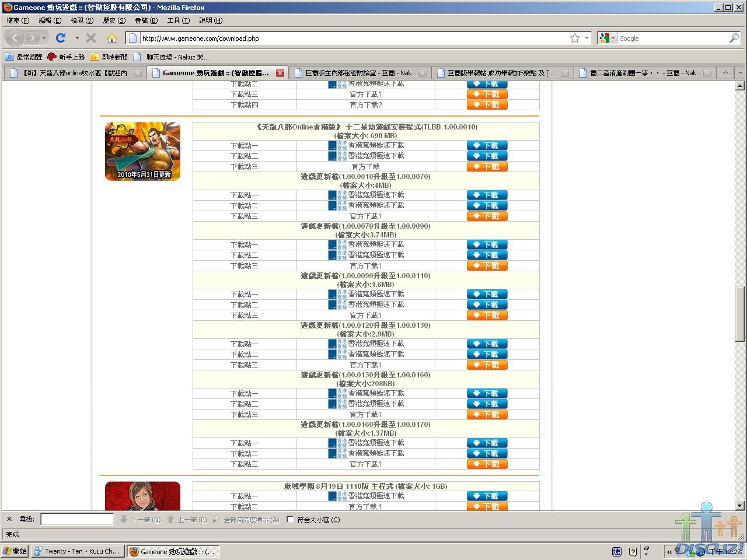
Task: Download 魔域學園 1GB main program from 下載點一
Action: click(487, 496)
